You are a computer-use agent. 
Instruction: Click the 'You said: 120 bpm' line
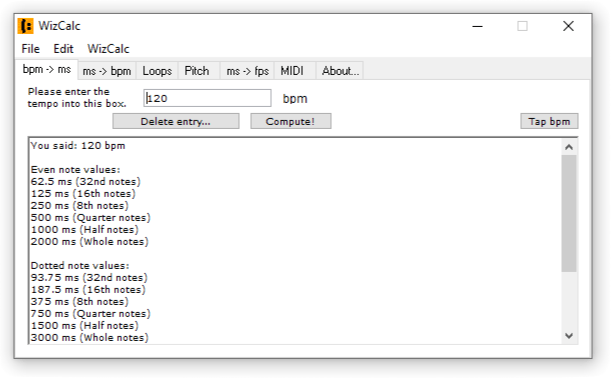click(x=78, y=146)
